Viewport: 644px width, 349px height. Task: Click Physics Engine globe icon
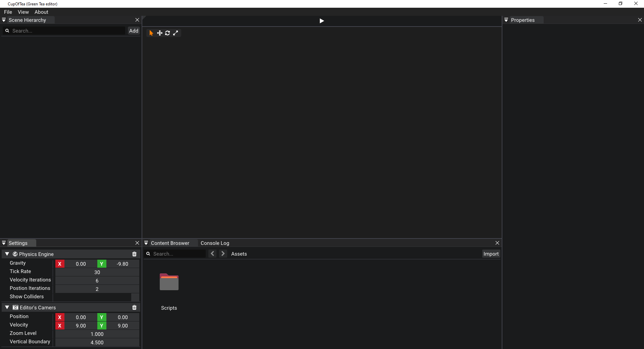15,254
